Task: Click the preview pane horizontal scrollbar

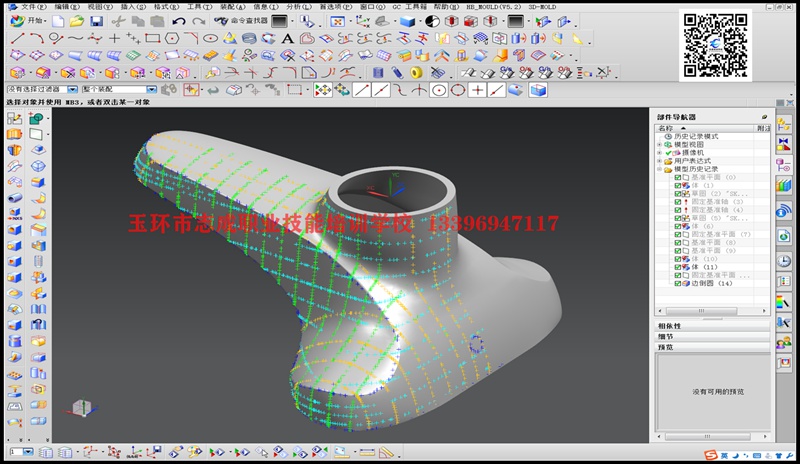Action: 707,436
